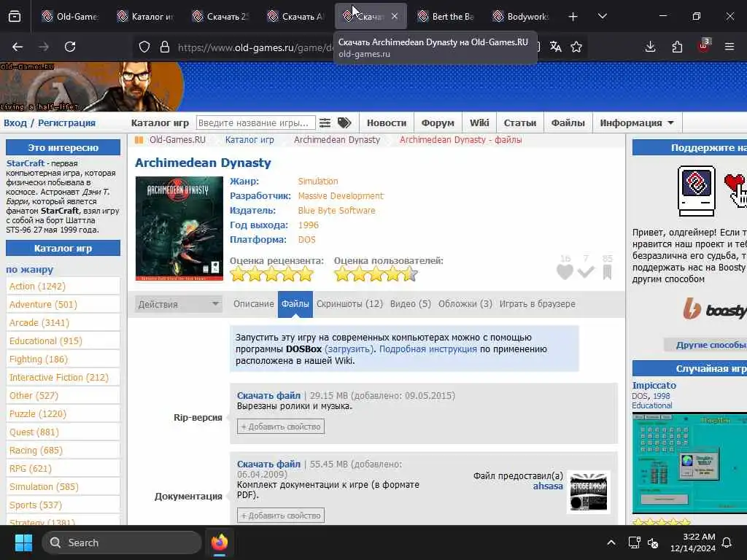Screen dimensions: 747x560
Task: Click Добавить свойство under the Rip-версия
Action: [x=281, y=427]
